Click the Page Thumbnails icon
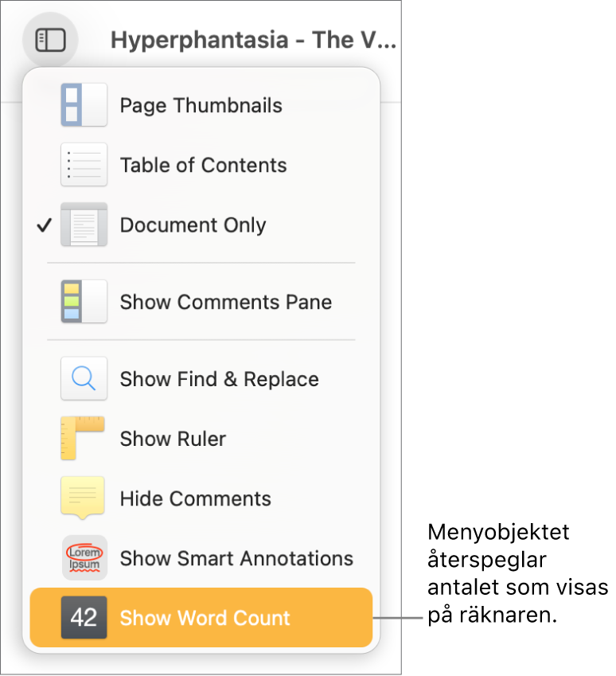Screen dimensions: 616x676 (x=84, y=105)
